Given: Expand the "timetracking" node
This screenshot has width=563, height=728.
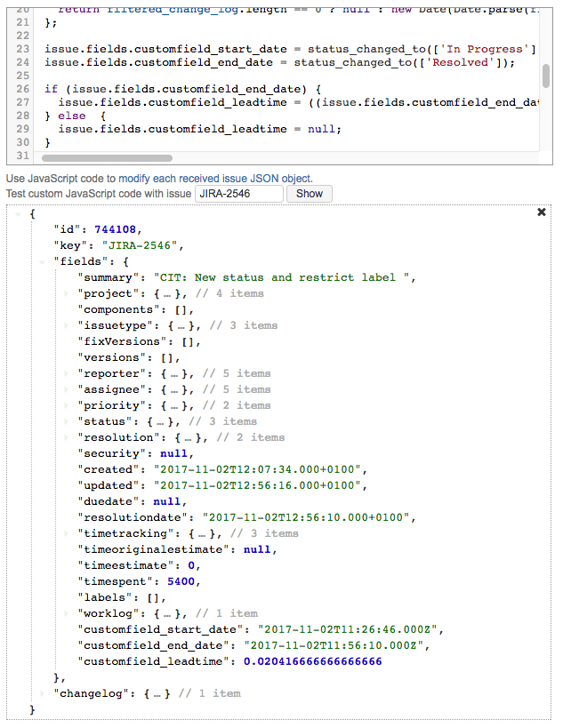Looking at the screenshot, I should click(x=68, y=533).
